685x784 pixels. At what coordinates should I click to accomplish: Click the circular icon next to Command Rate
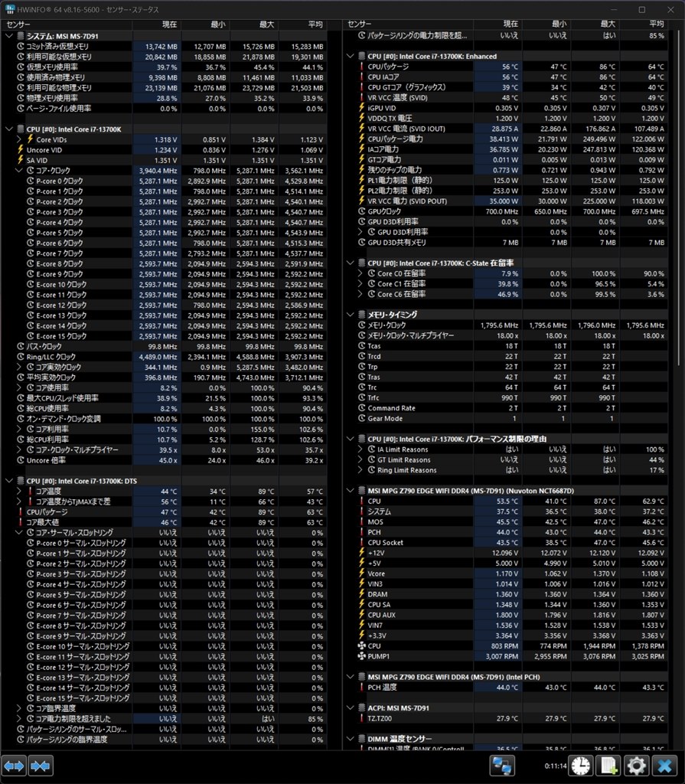[x=361, y=408]
